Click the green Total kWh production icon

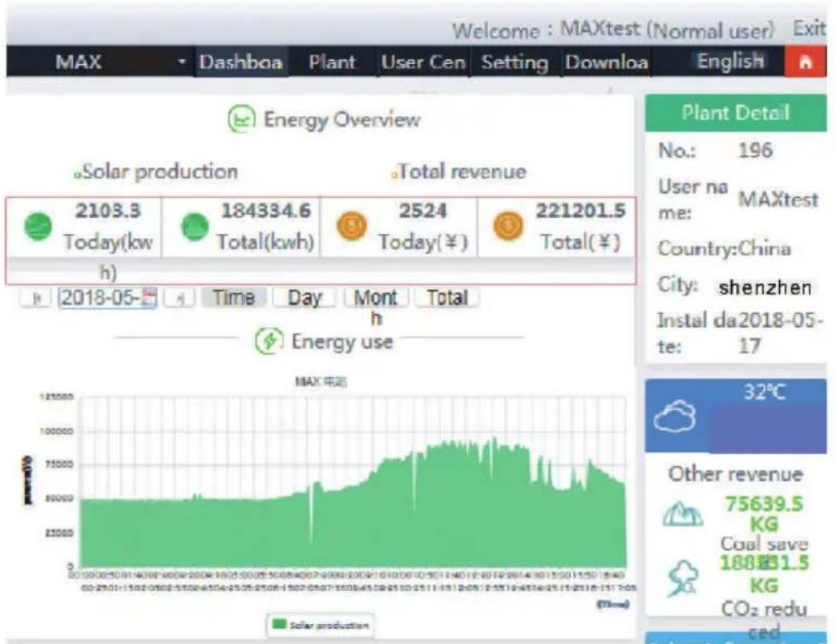coord(195,227)
